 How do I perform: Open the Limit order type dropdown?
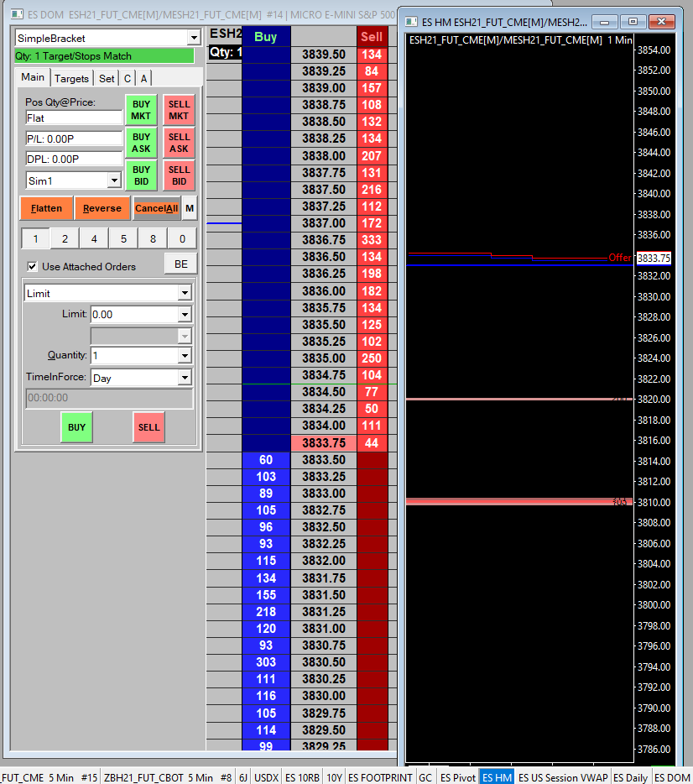(185, 294)
